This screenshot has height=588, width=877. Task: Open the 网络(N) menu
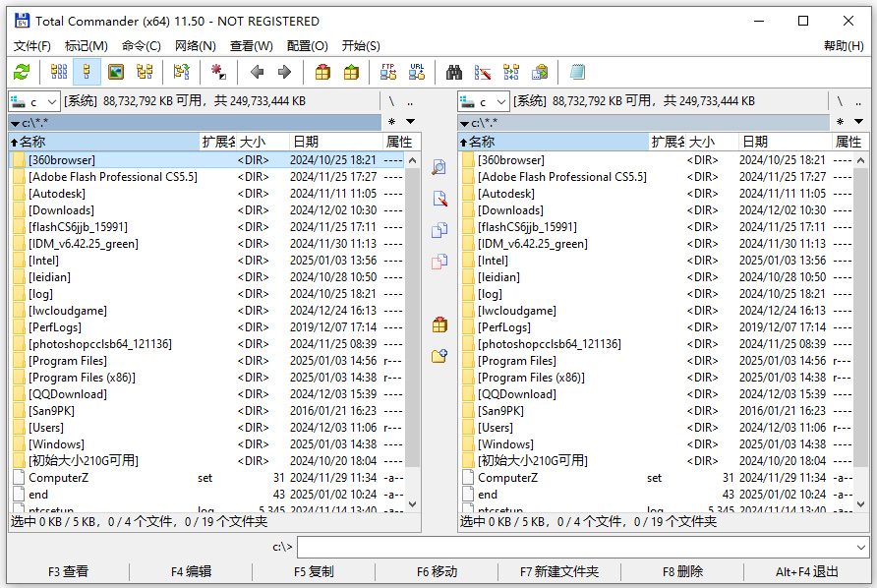[196, 46]
